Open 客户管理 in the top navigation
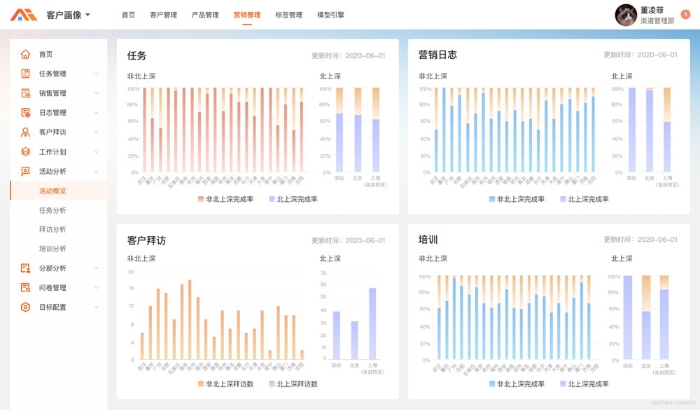This screenshot has width=700, height=410. (163, 15)
